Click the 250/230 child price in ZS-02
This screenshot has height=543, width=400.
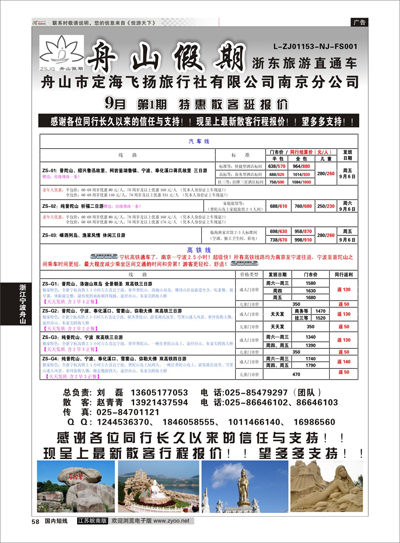[326, 206]
